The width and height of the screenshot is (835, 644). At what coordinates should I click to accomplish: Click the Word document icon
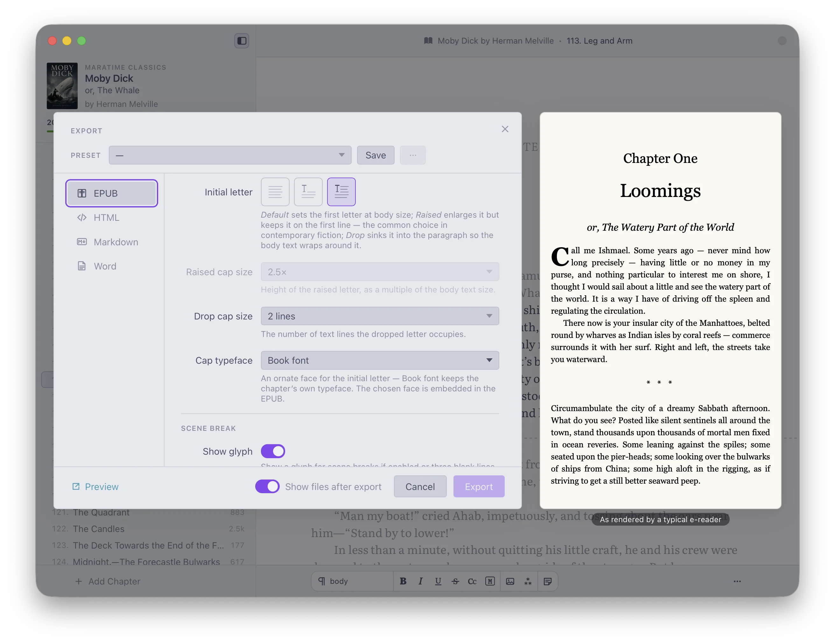click(82, 266)
